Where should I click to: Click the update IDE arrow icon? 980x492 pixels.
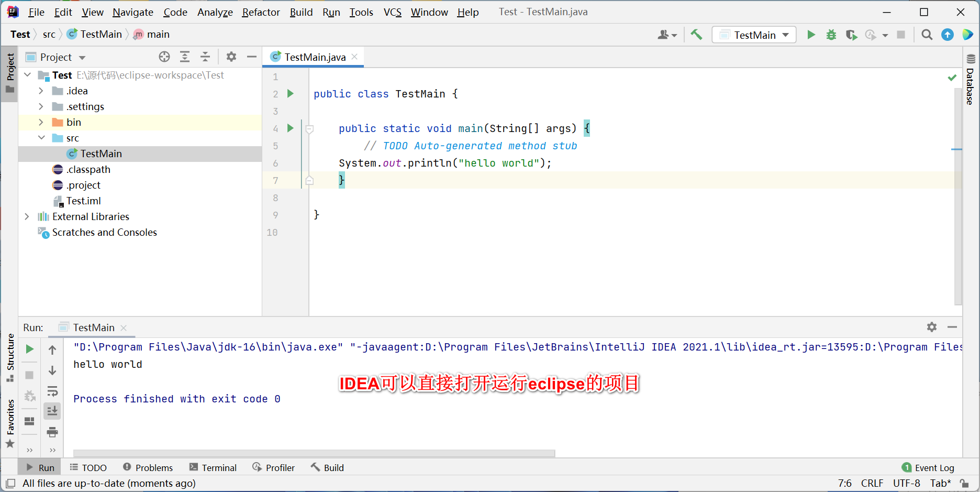[x=948, y=35]
